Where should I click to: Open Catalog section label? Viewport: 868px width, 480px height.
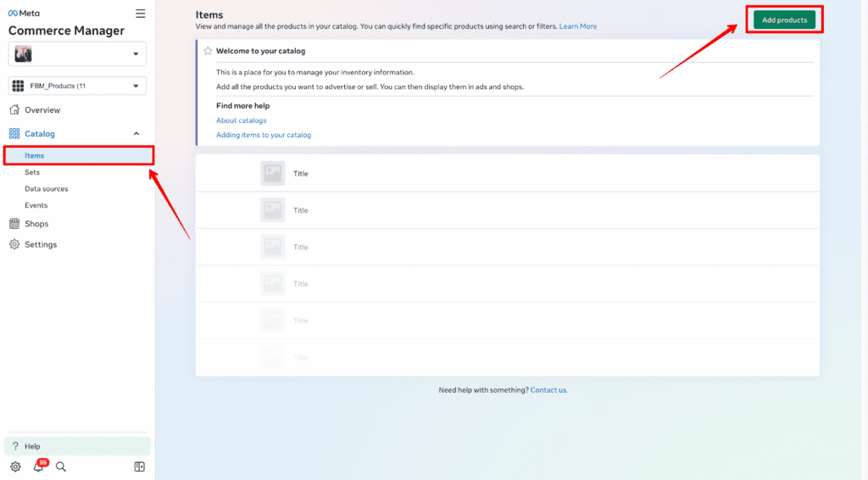coord(40,134)
